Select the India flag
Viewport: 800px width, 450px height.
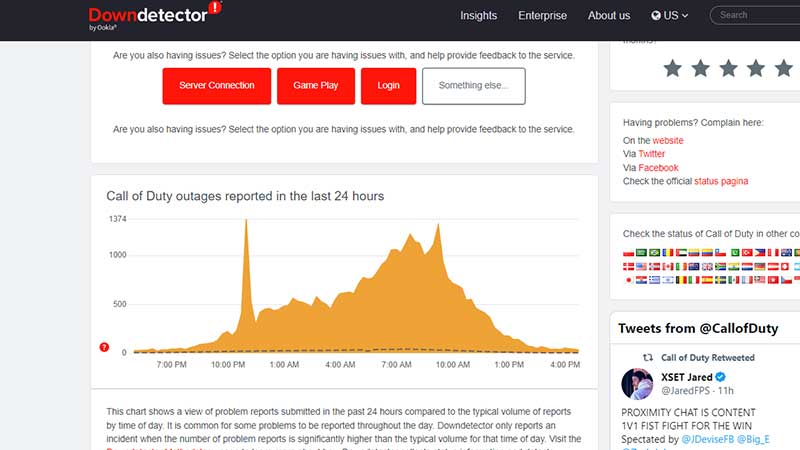click(x=734, y=266)
